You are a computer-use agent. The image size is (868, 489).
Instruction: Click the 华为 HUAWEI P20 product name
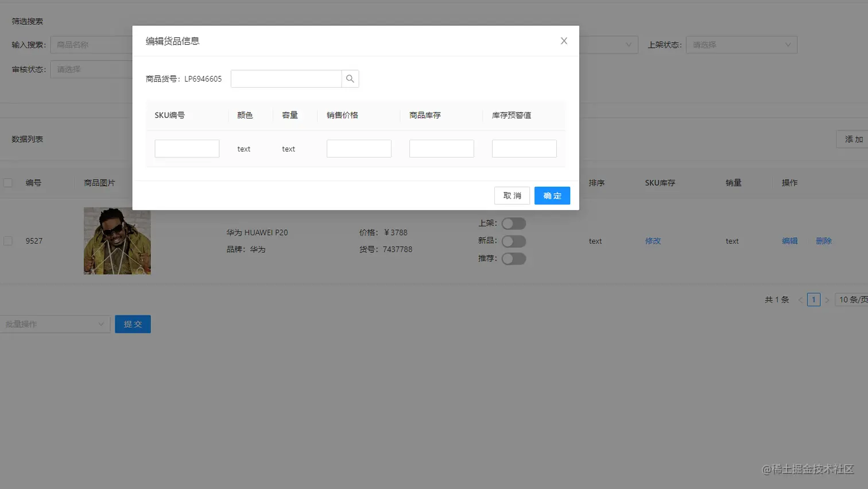257,233
